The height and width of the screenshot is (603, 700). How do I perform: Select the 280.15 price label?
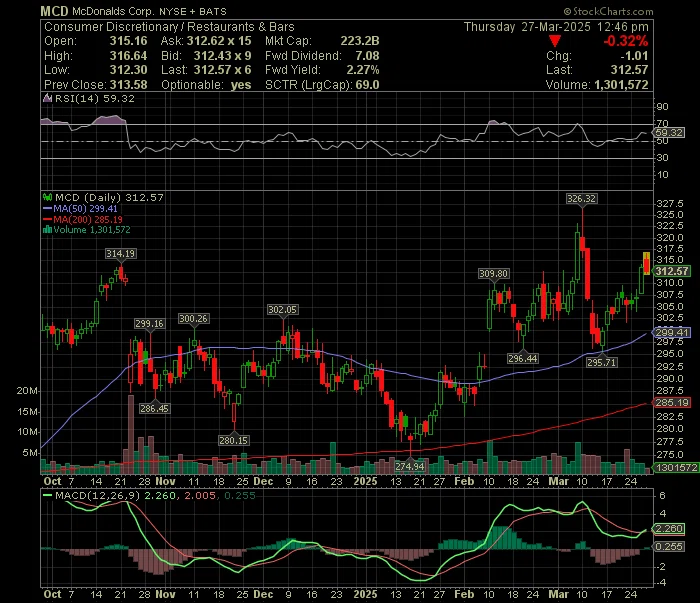click(233, 441)
